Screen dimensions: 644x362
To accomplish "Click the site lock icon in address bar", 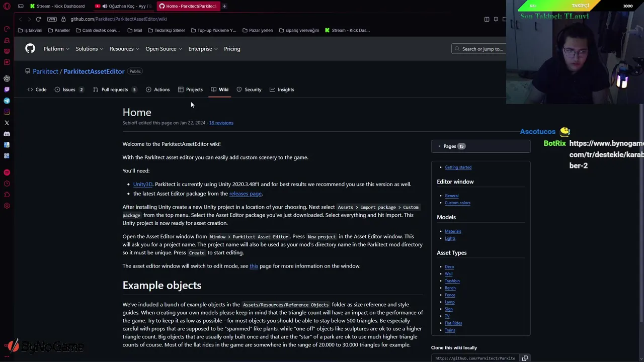I will pos(64,19).
